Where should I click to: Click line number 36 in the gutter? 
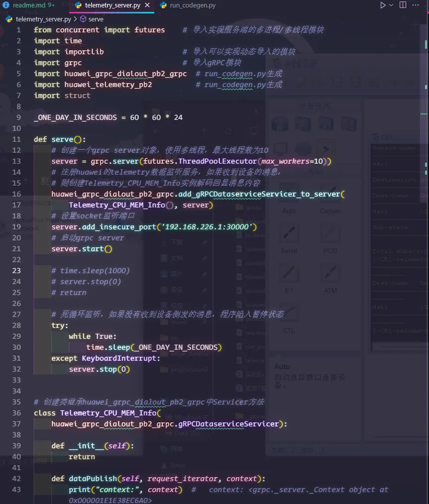coord(16,413)
